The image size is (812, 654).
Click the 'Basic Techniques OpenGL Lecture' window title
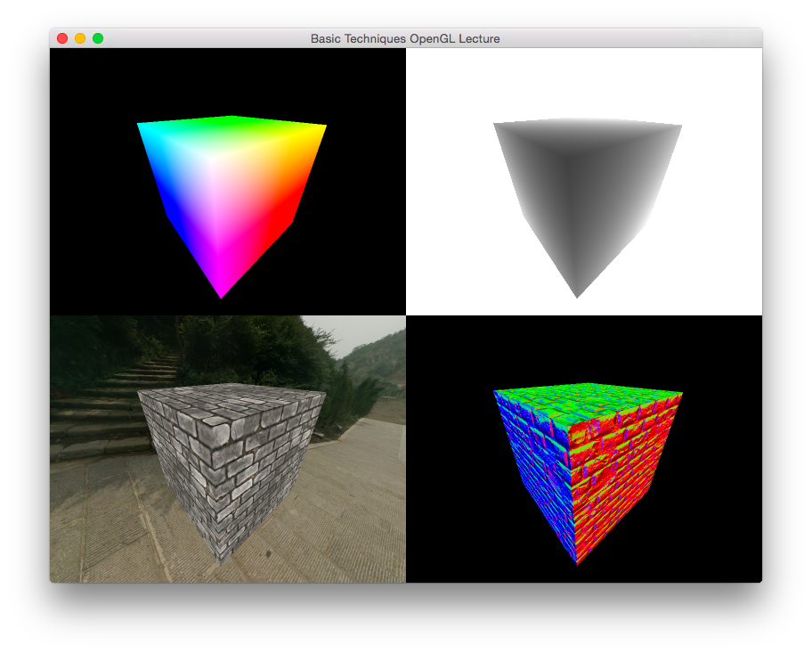[x=405, y=38]
